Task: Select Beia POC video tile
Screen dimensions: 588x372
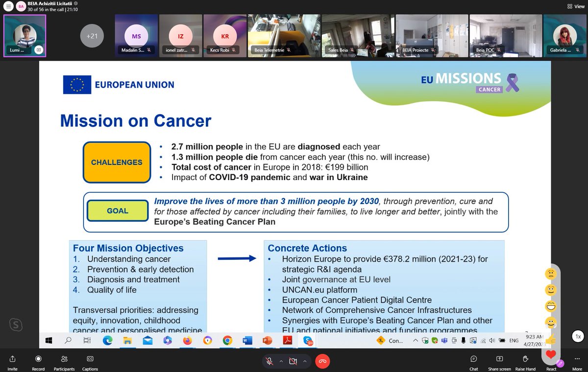Action: [506, 36]
